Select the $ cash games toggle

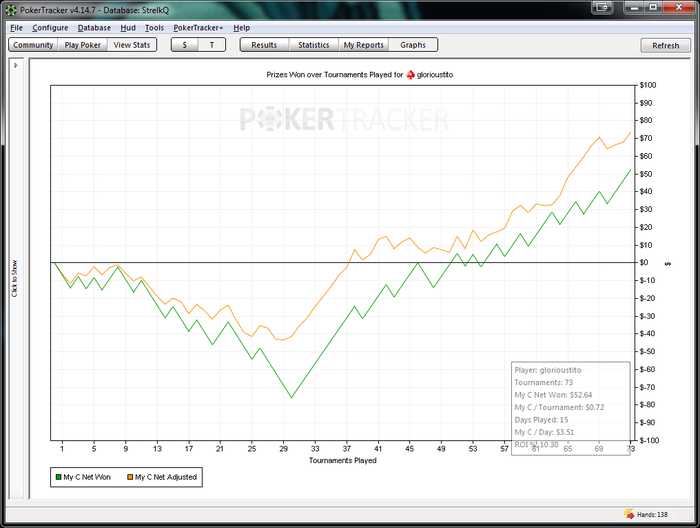pyautogui.click(x=184, y=45)
